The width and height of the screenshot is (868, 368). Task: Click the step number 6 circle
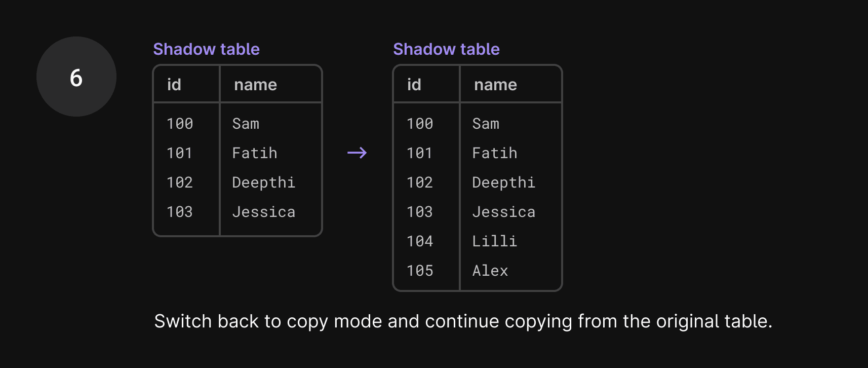click(76, 77)
